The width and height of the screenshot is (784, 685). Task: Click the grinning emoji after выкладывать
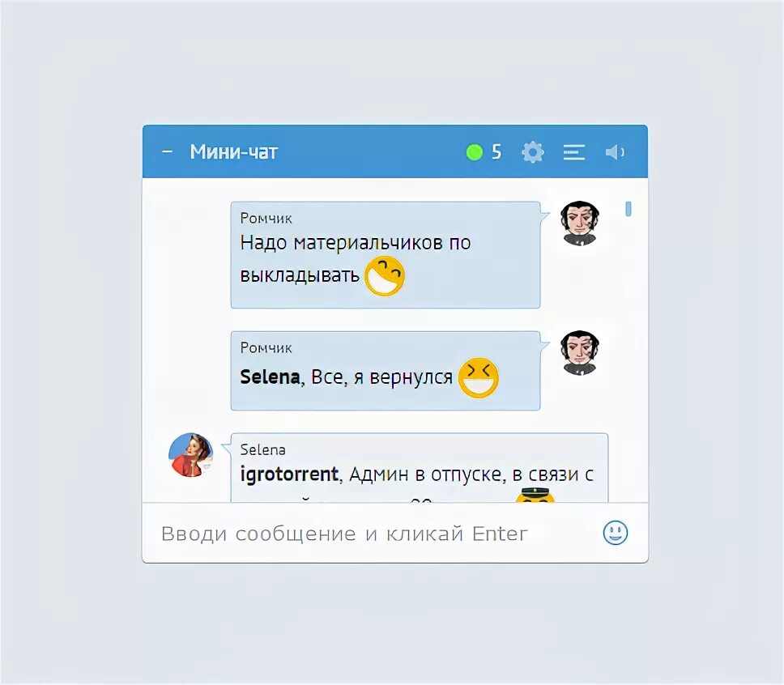click(384, 276)
